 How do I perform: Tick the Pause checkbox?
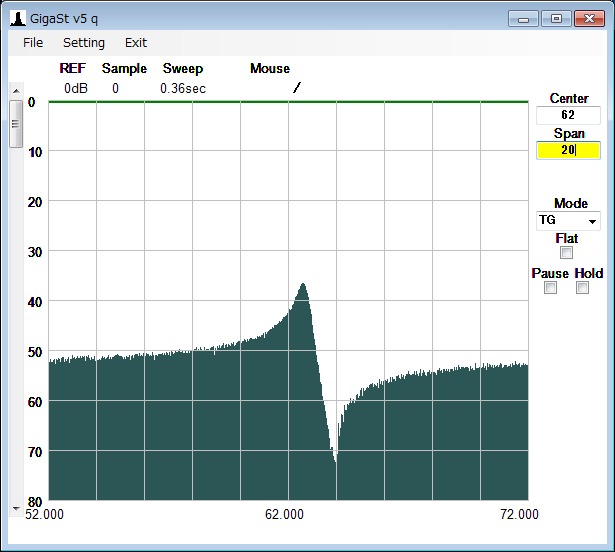click(550, 288)
